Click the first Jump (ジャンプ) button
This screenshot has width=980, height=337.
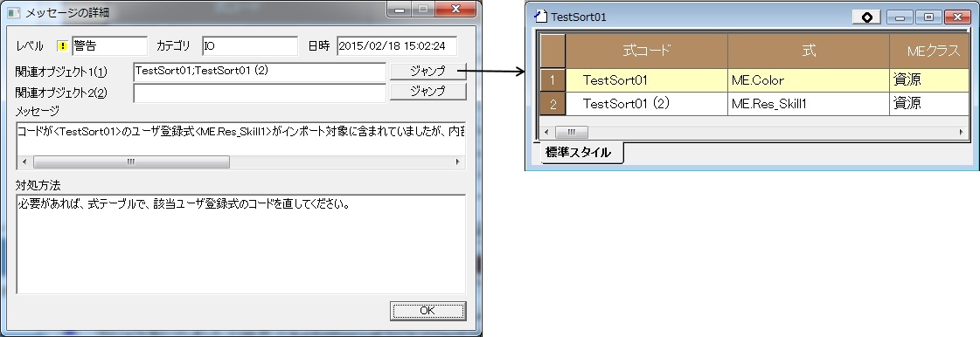pyautogui.click(x=428, y=71)
